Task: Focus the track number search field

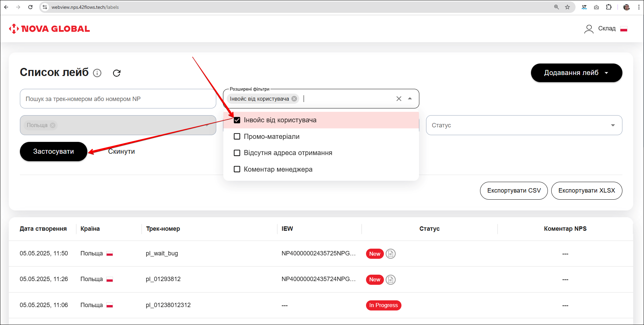Action: pos(118,99)
